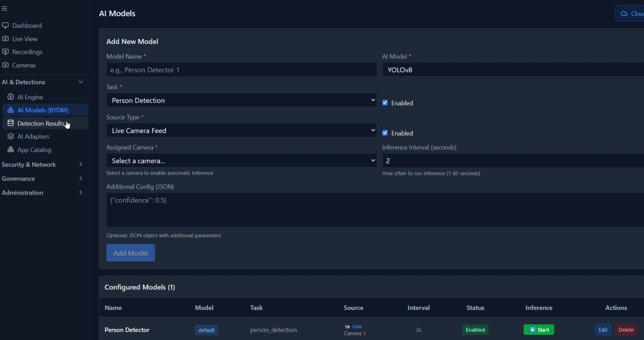This screenshot has width=644, height=340.
Task: Click the Additional Config JSON textarea
Action: coord(375,210)
